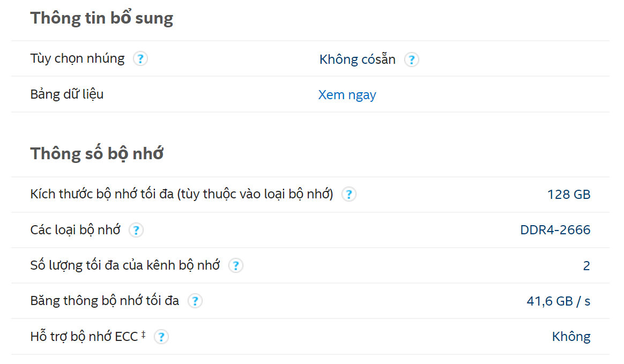Show help for Kích thước bộ nhớ tối đa

click(x=349, y=194)
